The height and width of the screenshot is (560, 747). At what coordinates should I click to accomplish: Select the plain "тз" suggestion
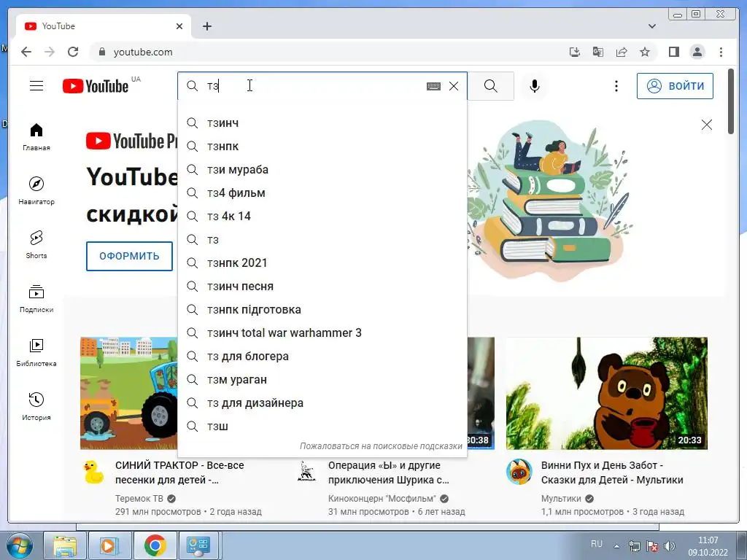[322, 239]
